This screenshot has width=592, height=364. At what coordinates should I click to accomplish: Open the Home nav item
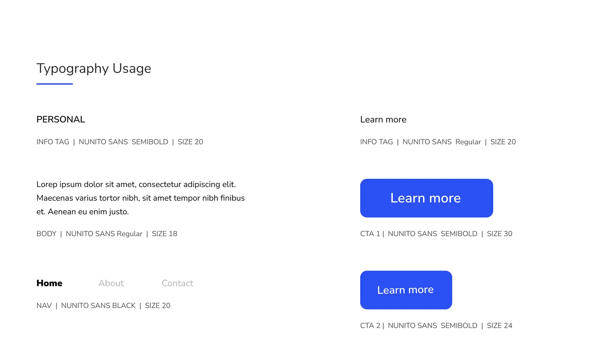pyautogui.click(x=49, y=283)
